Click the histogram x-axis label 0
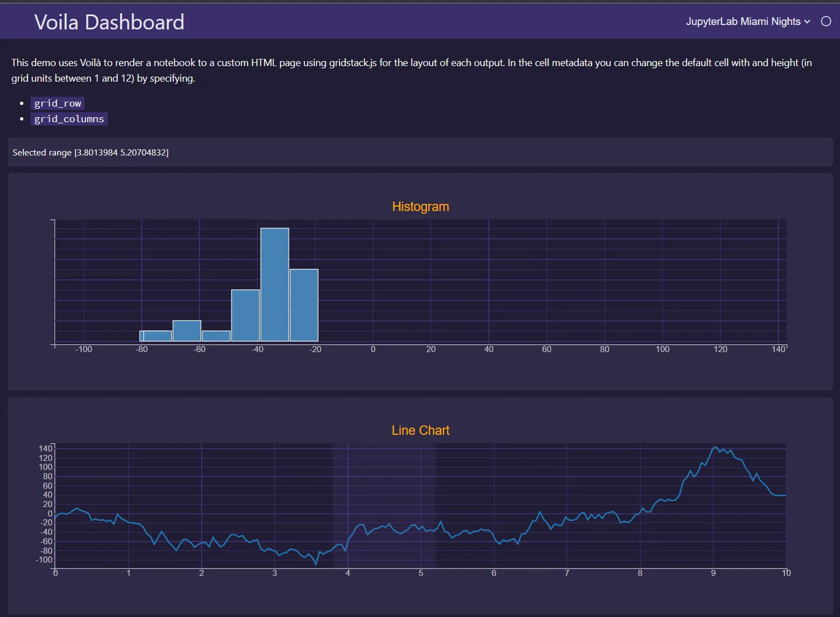840x617 pixels. point(373,349)
